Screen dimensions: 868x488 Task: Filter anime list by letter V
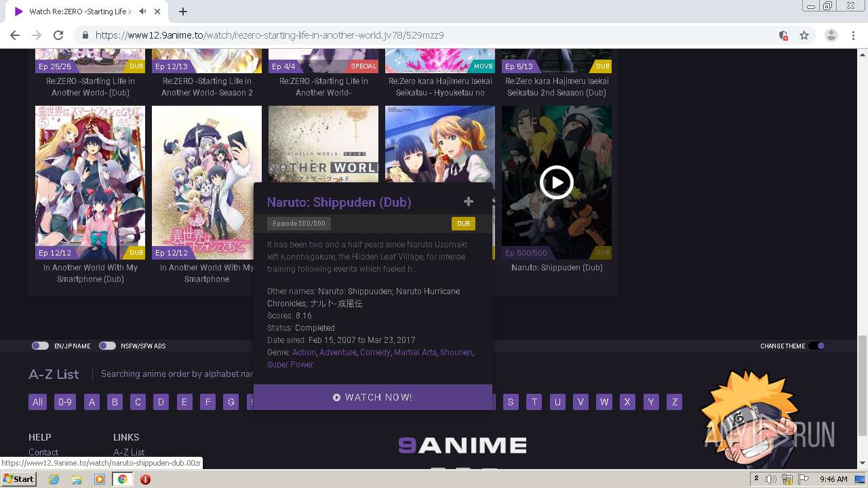(580, 402)
